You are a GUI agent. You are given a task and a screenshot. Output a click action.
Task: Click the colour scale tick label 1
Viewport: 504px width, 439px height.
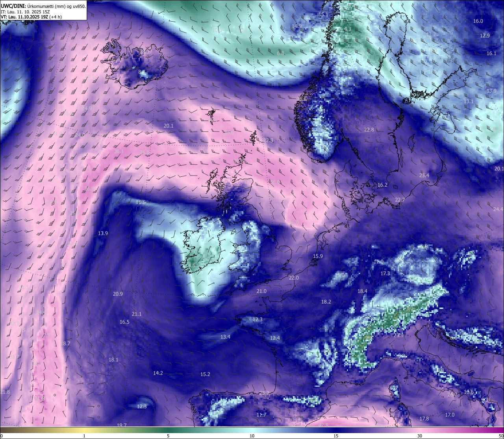click(84, 436)
